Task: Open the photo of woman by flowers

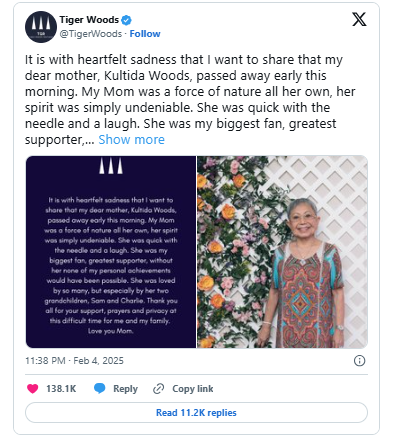Action: (283, 252)
